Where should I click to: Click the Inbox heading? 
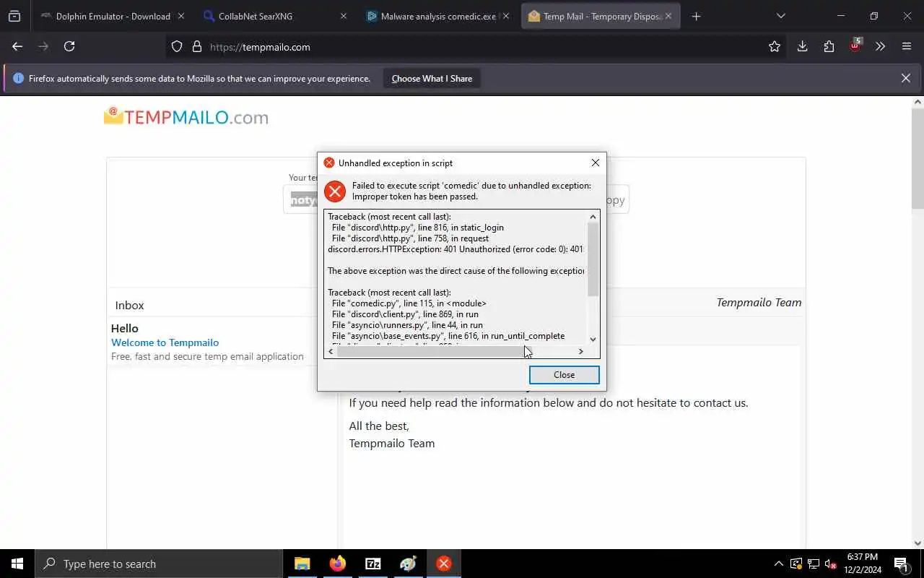pyautogui.click(x=129, y=305)
